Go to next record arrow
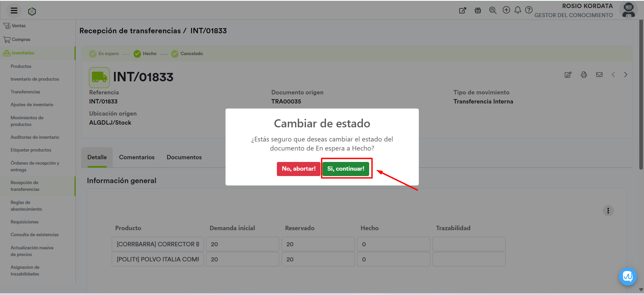Image resolution: width=644 pixels, height=295 pixels. [625, 75]
